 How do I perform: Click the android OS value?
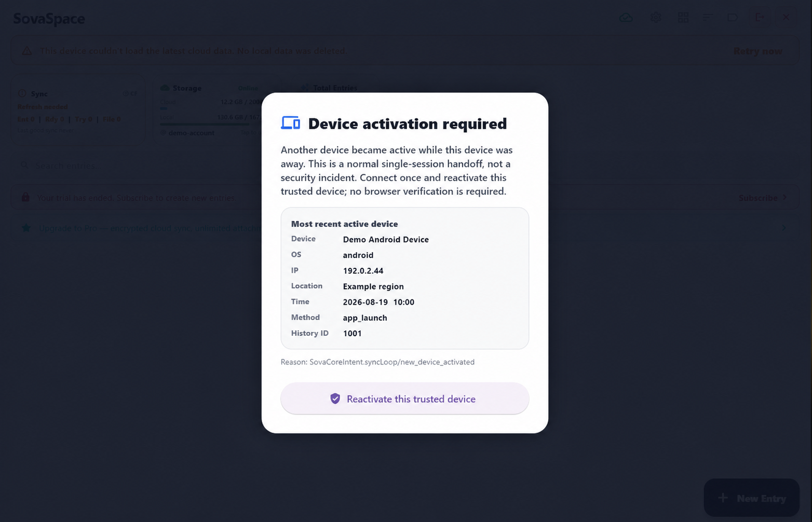[358, 255]
